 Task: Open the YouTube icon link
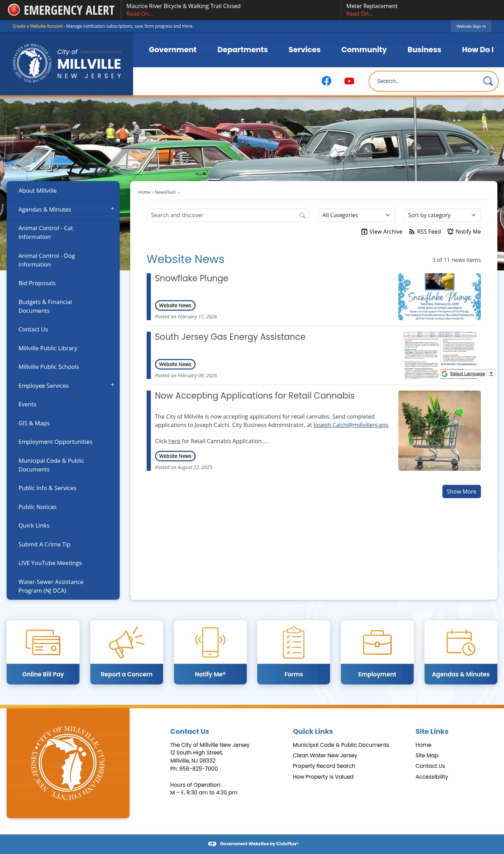[x=349, y=81]
